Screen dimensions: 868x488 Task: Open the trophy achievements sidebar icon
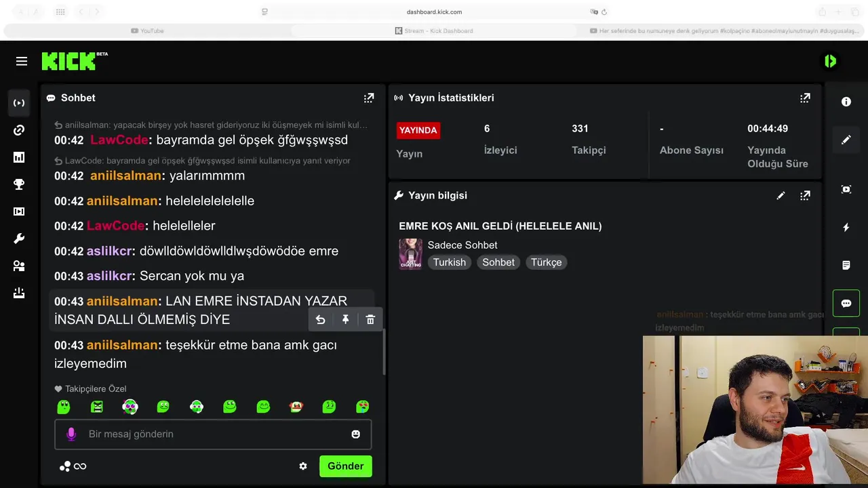[x=19, y=184]
